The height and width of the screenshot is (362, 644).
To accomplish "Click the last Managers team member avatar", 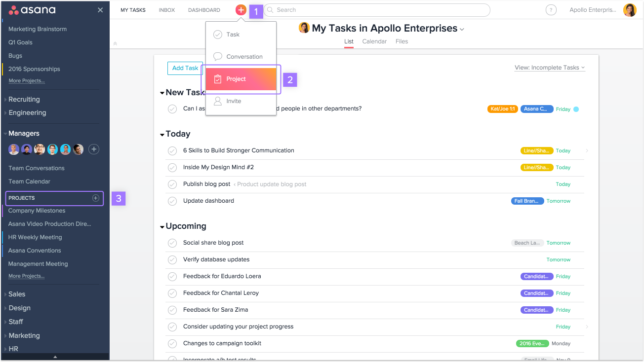I will click(x=79, y=149).
